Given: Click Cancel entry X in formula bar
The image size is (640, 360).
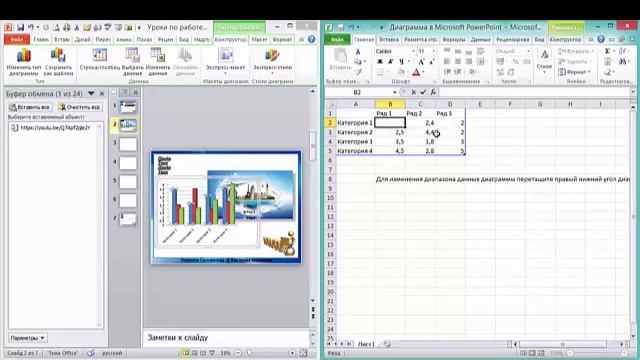Looking at the screenshot, I should click(x=413, y=92).
